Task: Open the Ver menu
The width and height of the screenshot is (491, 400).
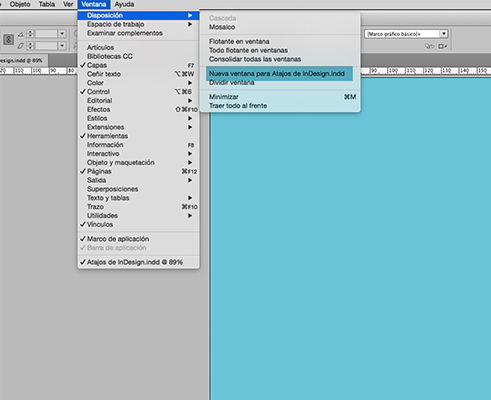Action: click(x=68, y=4)
